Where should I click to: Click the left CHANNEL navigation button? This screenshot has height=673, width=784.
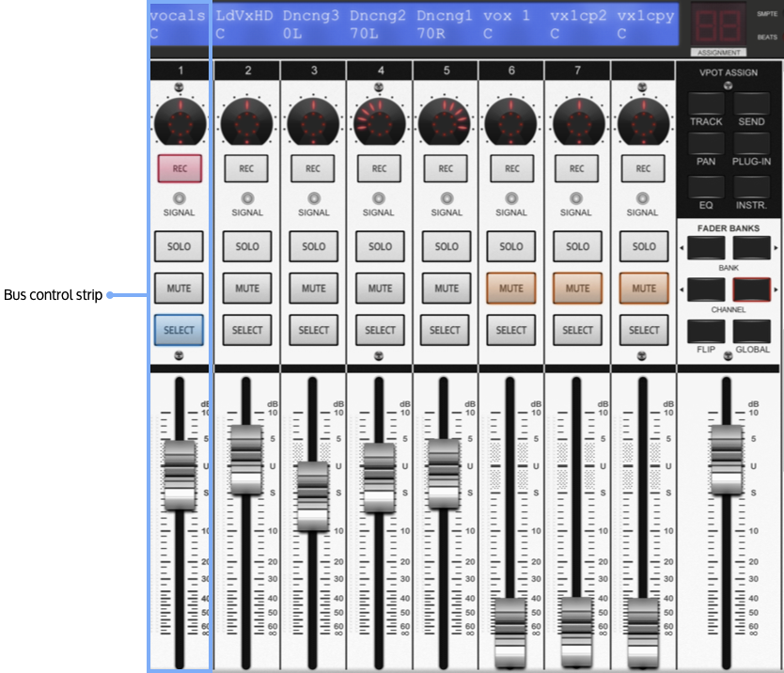click(x=706, y=289)
